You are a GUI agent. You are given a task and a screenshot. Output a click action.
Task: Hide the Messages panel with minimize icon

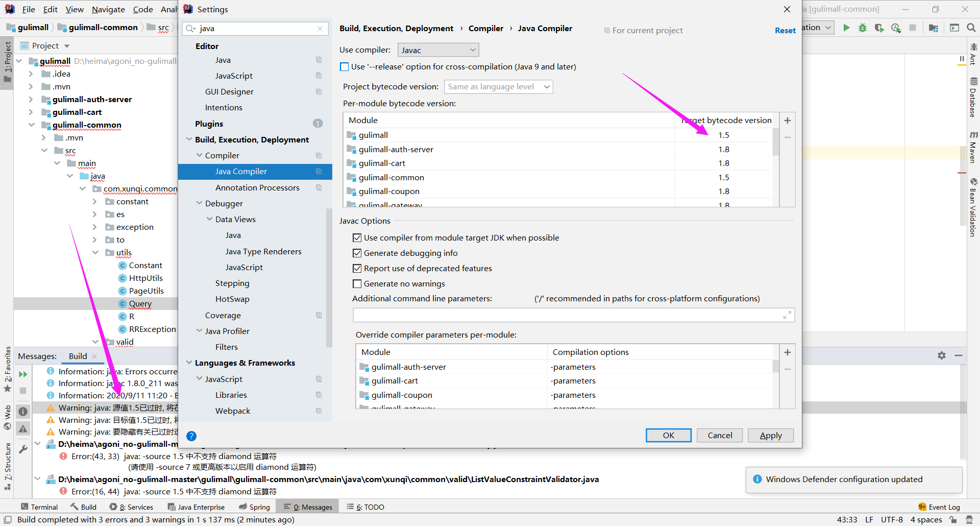point(959,355)
